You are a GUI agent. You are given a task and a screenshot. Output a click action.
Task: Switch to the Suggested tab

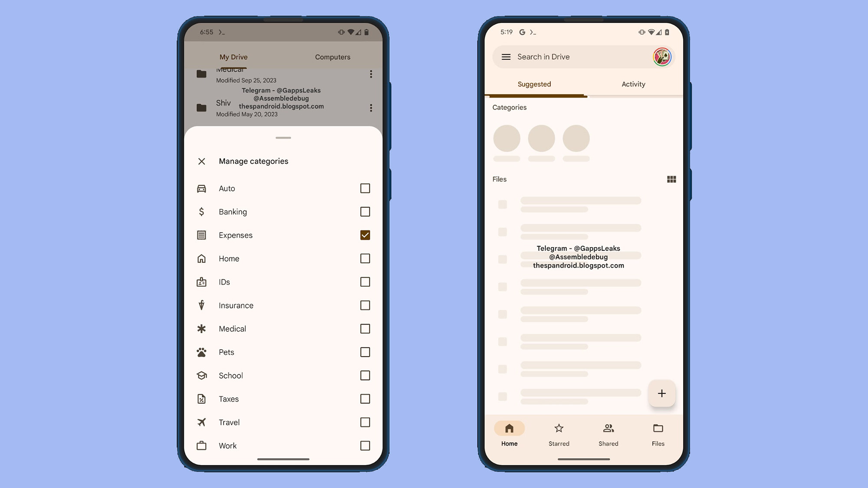click(534, 84)
